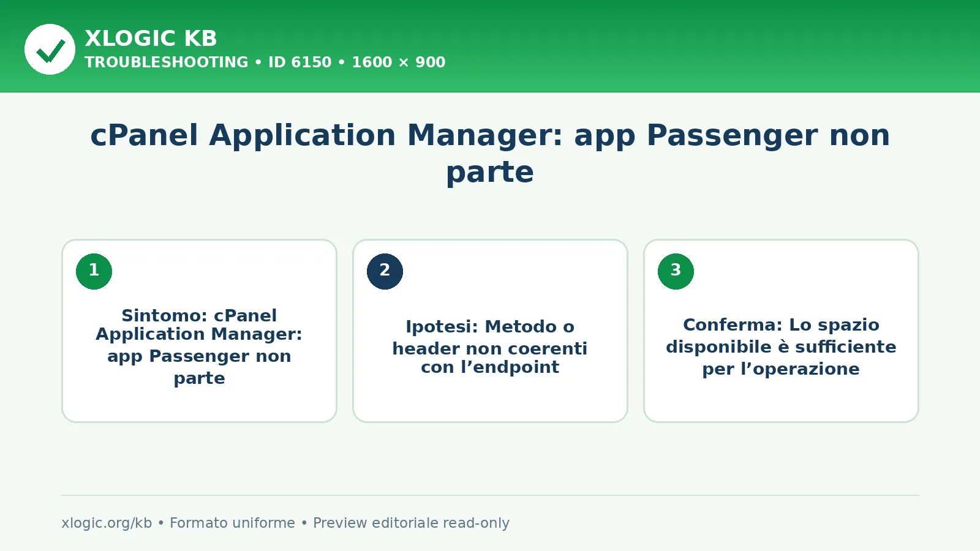
Task: Select the Sintomo card text
Action: point(199,347)
